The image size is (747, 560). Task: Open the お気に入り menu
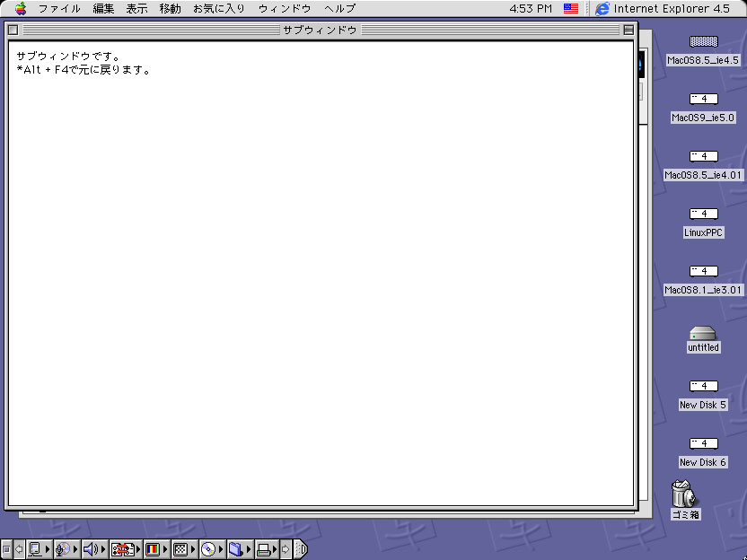click(x=219, y=9)
